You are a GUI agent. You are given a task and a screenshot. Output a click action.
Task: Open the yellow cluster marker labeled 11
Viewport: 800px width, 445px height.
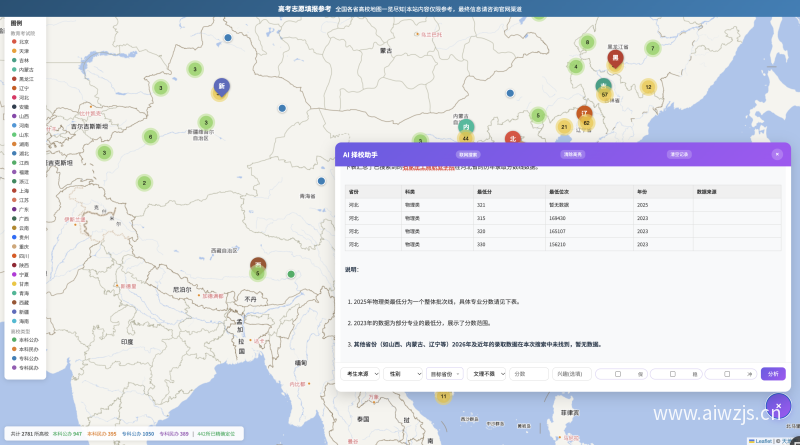pos(443,397)
